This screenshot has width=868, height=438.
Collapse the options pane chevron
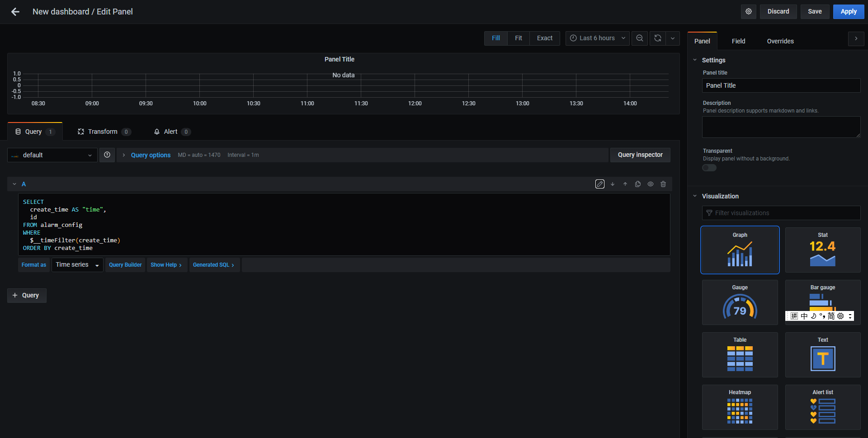pyautogui.click(x=856, y=39)
